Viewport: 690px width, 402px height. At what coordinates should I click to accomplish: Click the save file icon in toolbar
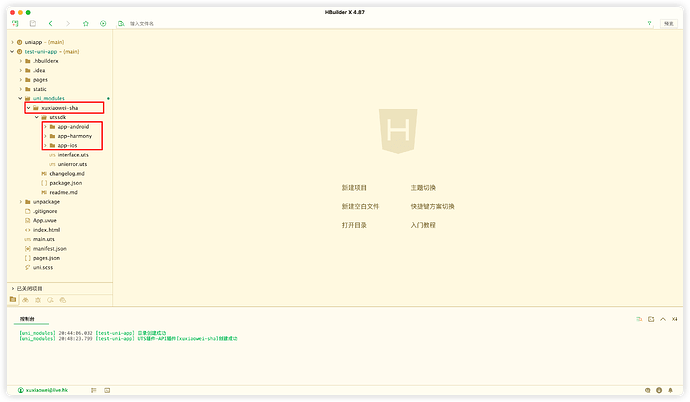coord(33,22)
